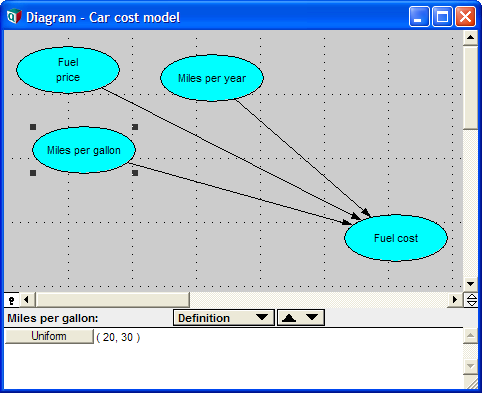Select the Fuel cost node
Viewport: 482px width, 393px height.
coord(396,238)
